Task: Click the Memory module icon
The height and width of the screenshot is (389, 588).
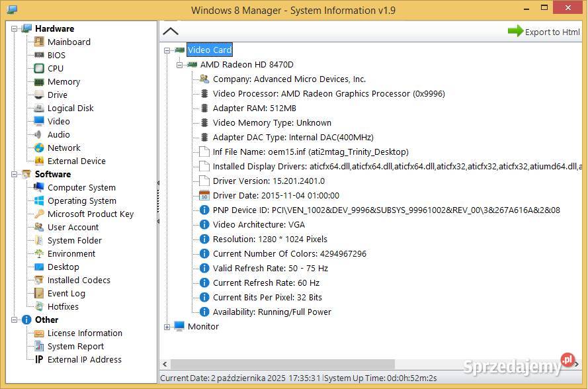Action: (39, 81)
